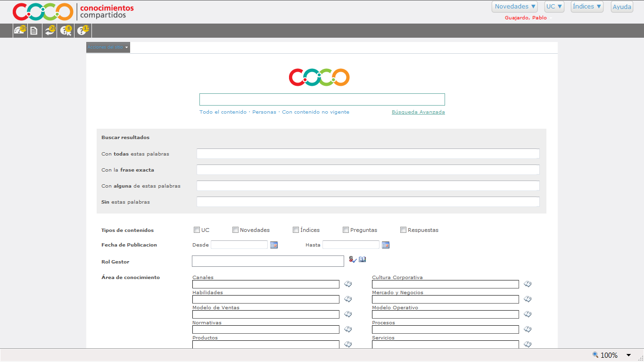Click the main COCO search box

pos(322,99)
